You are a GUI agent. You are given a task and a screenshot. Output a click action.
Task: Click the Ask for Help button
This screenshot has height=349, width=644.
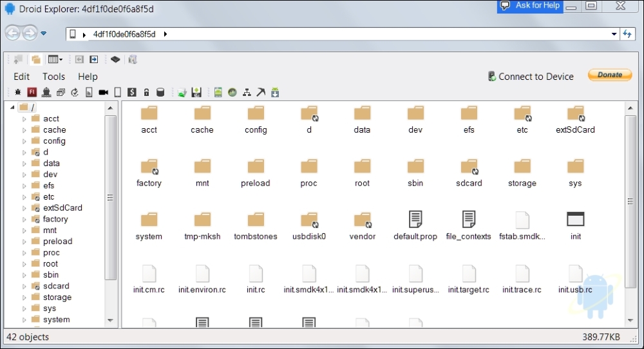[530, 6]
